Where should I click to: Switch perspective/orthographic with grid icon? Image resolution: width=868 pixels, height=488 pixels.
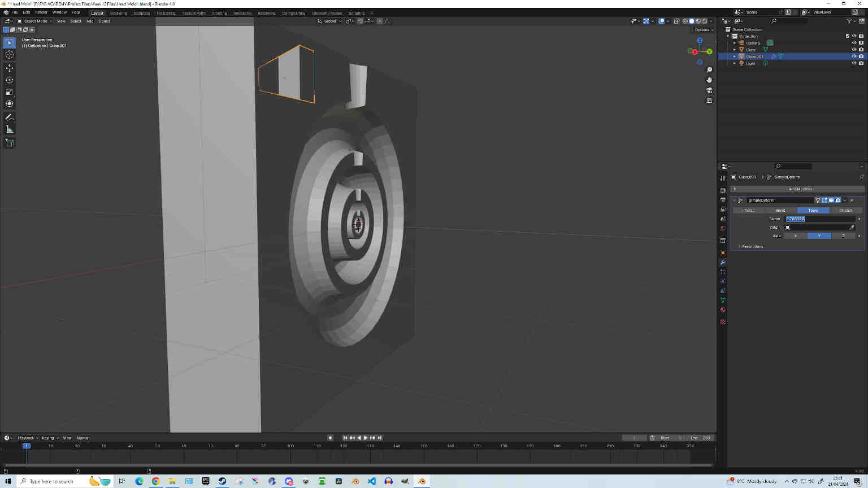tap(709, 101)
